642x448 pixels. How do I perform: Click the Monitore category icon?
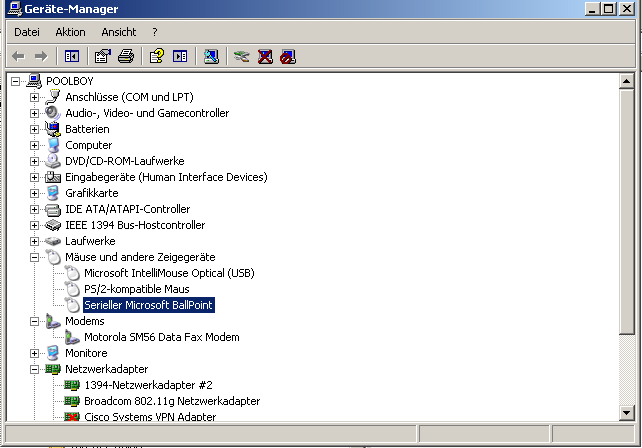click(52, 353)
